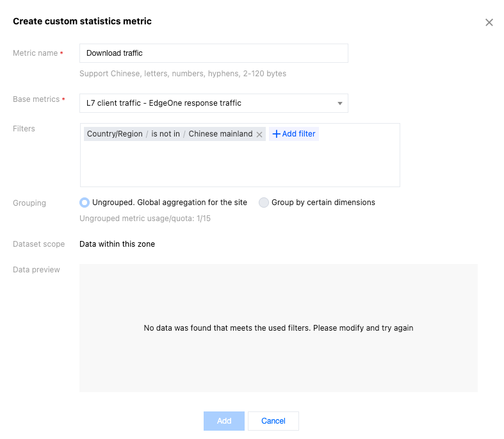The height and width of the screenshot is (439, 504).
Task: Click the Base metrics dropdown arrow
Action: [339, 103]
